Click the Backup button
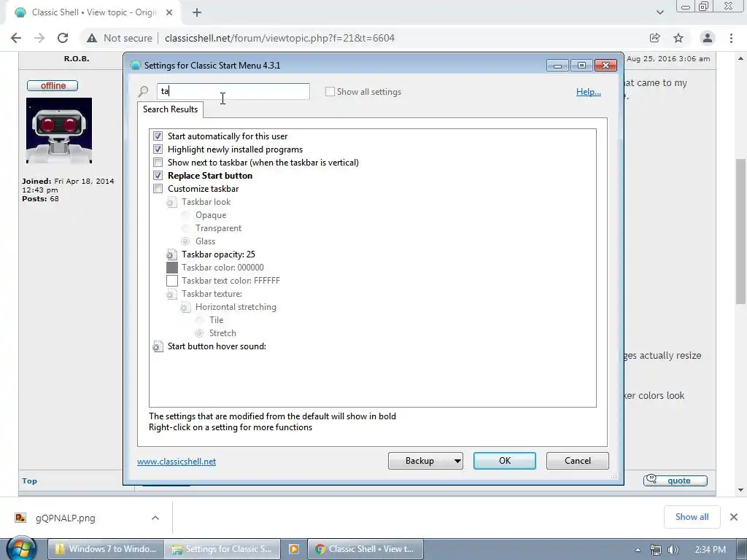 point(419,461)
